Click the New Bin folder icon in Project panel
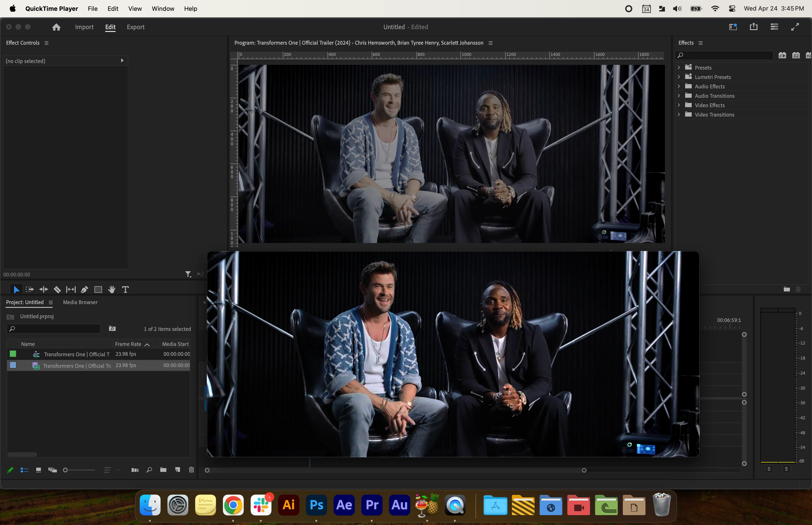 point(163,470)
